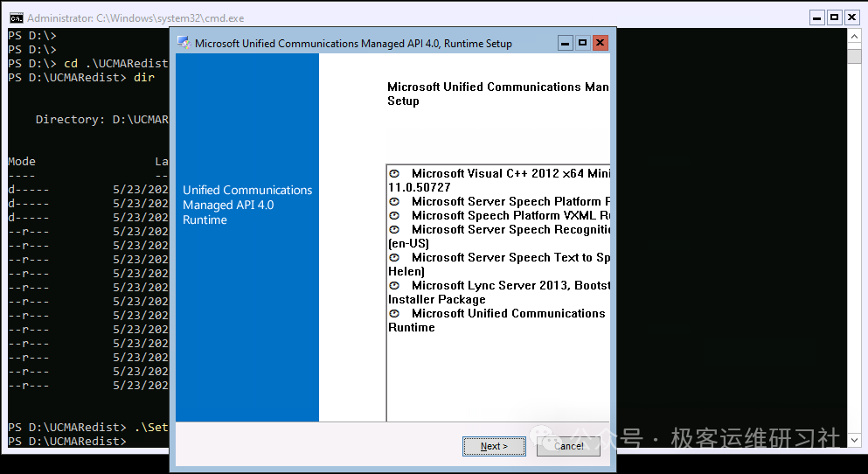Click the setup dialog title bar icon
868x474 pixels.
click(184, 43)
